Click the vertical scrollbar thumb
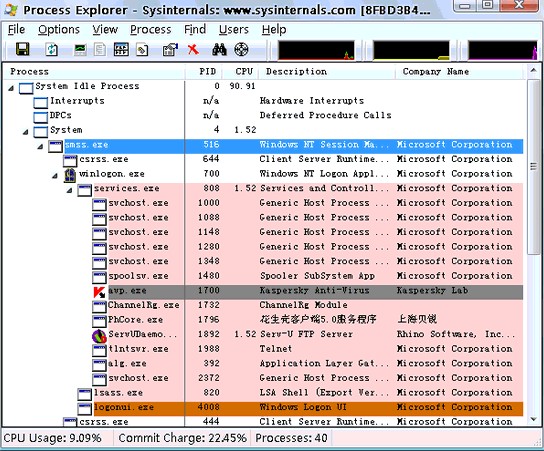The width and height of the screenshot is (544, 451). pyautogui.click(x=534, y=167)
